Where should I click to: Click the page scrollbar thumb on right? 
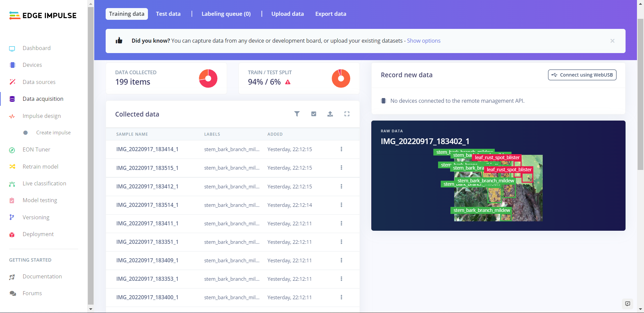coord(640,94)
